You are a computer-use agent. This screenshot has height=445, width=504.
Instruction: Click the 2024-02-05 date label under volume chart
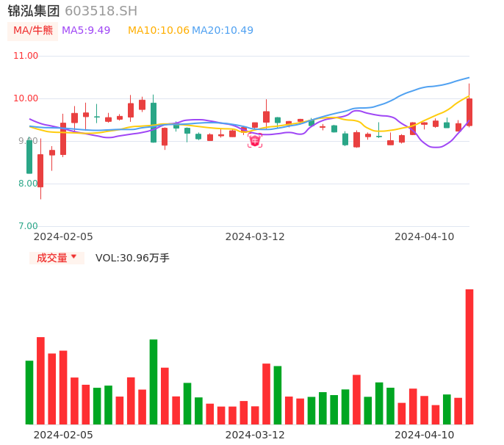point(63,435)
